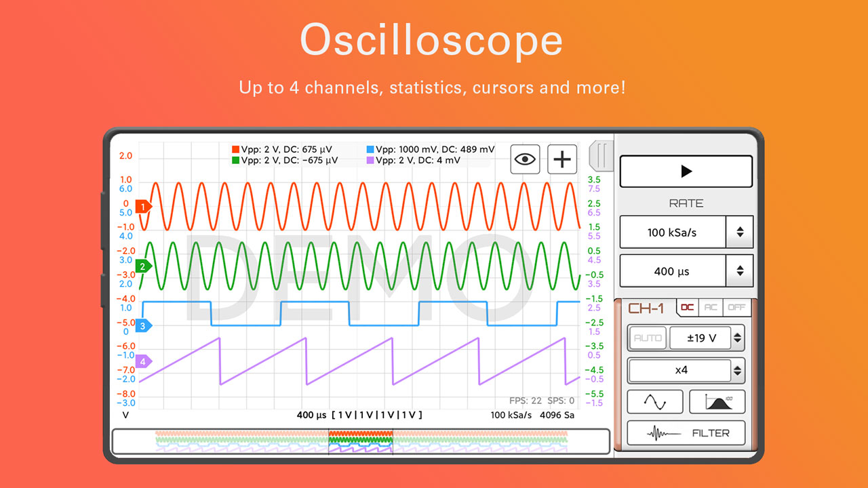Screen dimensions: 868x488
Task: Click the plus icon to add a channel
Action: pos(561,159)
